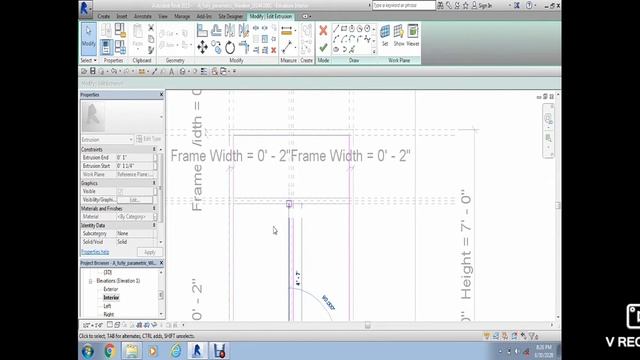The image size is (640, 360).
Task: Click the Edit Type button
Action: click(x=149, y=139)
